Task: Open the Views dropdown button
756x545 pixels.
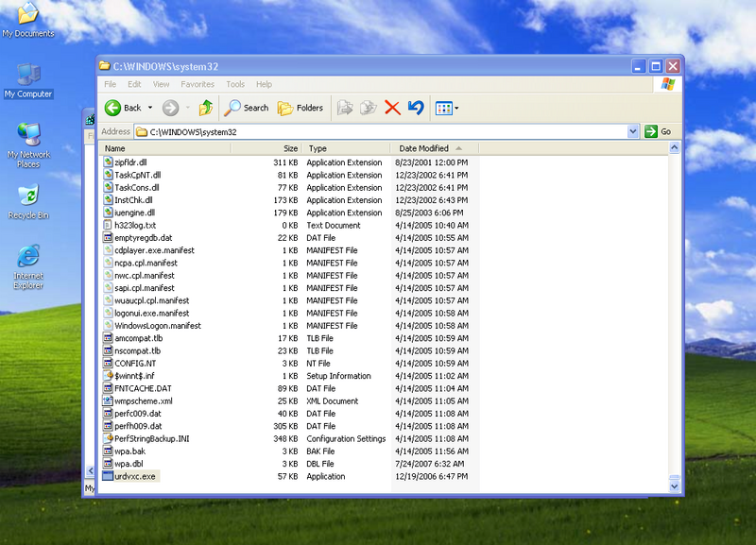Action: pos(446,108)
